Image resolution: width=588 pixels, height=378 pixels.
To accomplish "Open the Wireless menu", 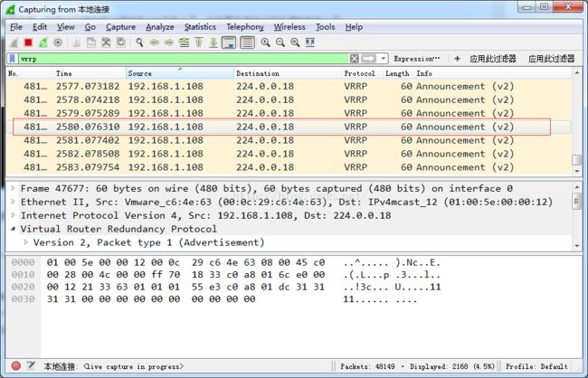I will coord(289,27).
